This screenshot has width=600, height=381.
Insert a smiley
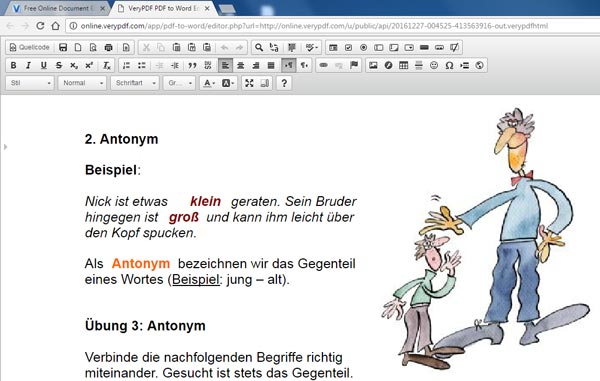pyautogui.click(x=434, y=65)
